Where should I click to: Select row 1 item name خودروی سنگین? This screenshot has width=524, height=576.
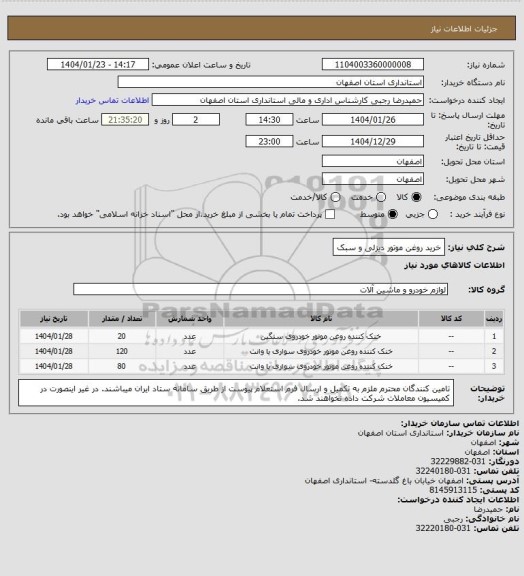(x=321, y=336)
